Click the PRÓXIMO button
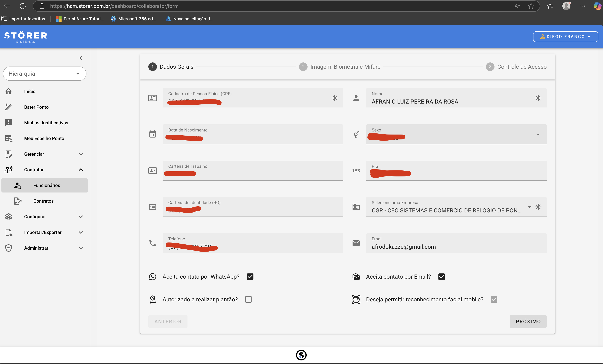Screen dimensions: 603x364 click(528, 321)
